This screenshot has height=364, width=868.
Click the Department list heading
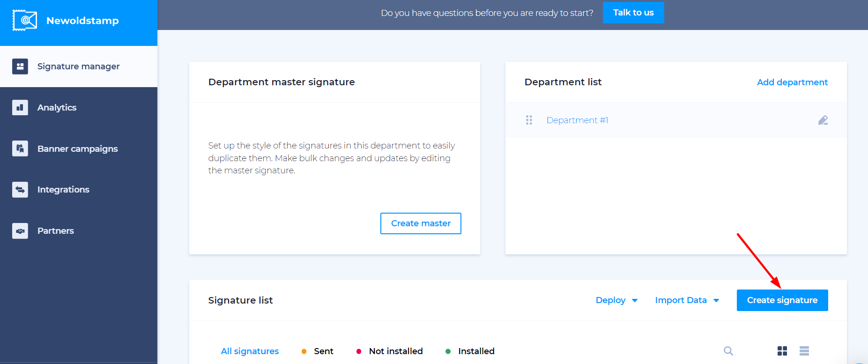(563, 82)
